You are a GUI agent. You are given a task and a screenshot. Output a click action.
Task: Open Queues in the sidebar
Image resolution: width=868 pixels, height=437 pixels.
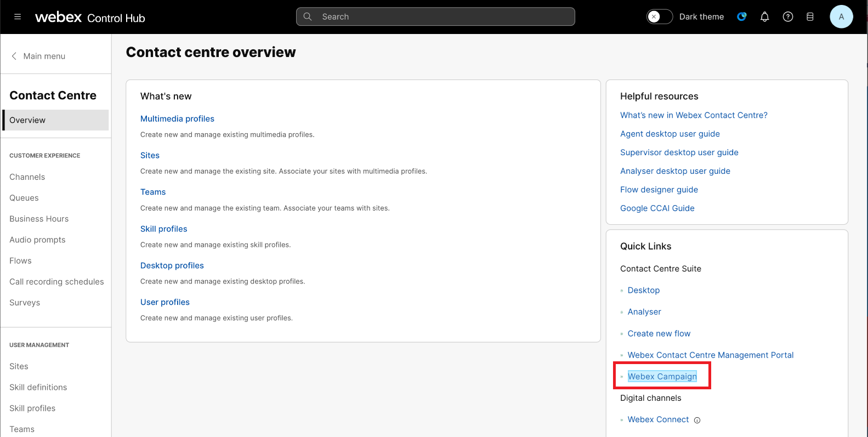click(24, 198)
